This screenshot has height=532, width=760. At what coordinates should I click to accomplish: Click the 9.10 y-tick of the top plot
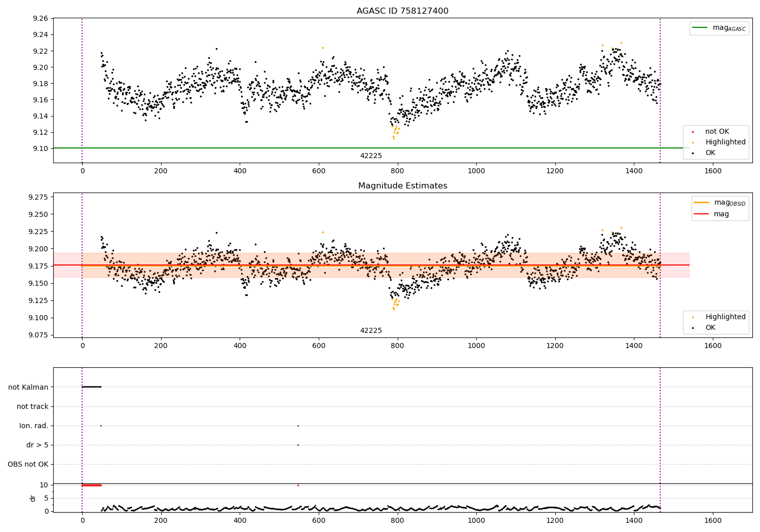pyautogui.click(x=41, y=148)
